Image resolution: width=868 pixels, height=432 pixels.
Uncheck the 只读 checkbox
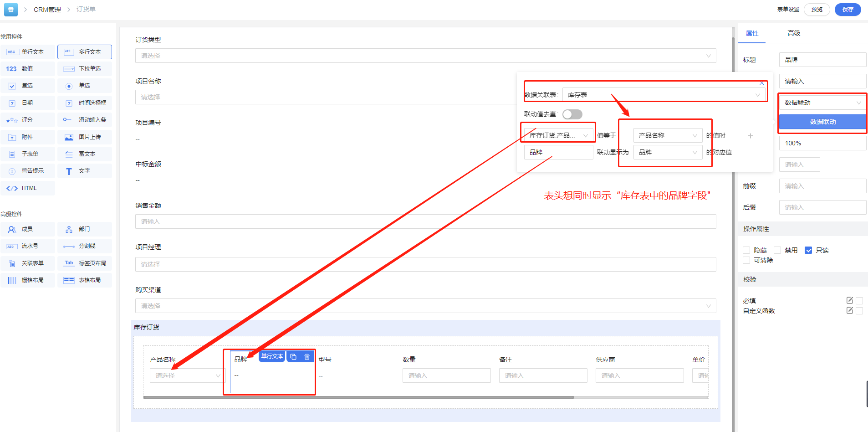808,250
